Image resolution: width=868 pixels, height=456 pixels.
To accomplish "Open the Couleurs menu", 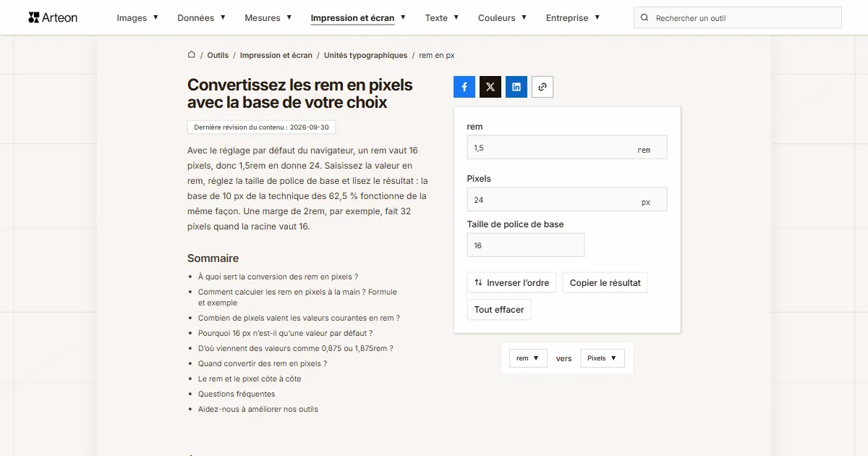I will coord(503,18).
